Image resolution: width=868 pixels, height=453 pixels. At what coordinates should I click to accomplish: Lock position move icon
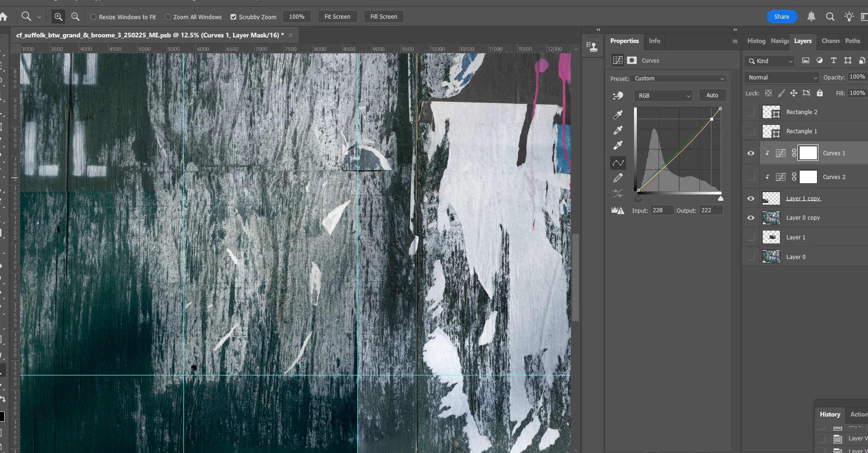pos(794,93)
